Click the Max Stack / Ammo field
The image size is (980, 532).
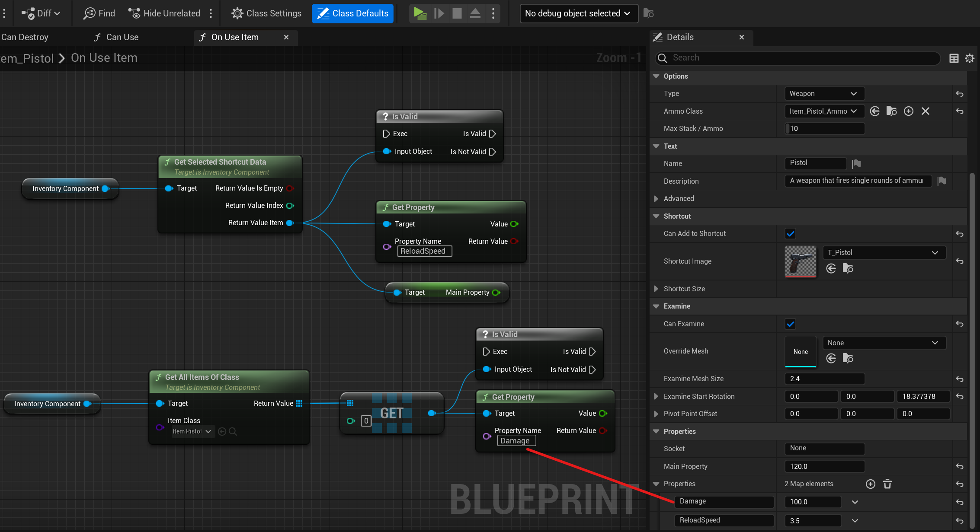[825, 128]
